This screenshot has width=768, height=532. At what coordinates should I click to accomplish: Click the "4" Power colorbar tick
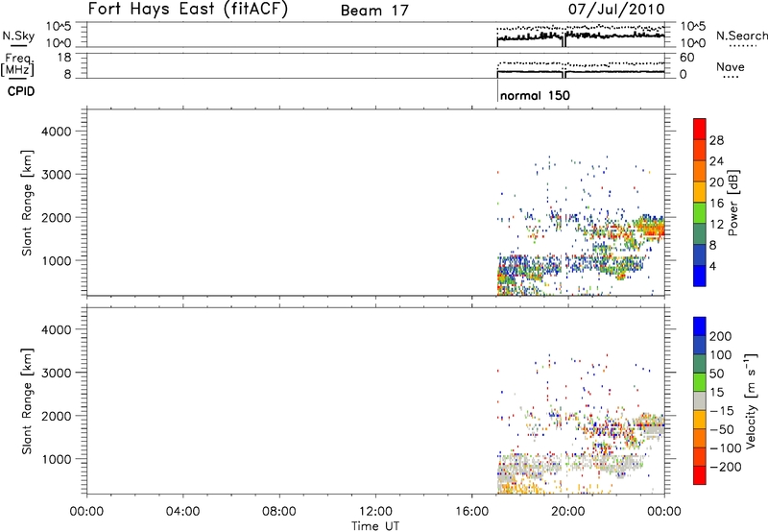tap(712, 267)
